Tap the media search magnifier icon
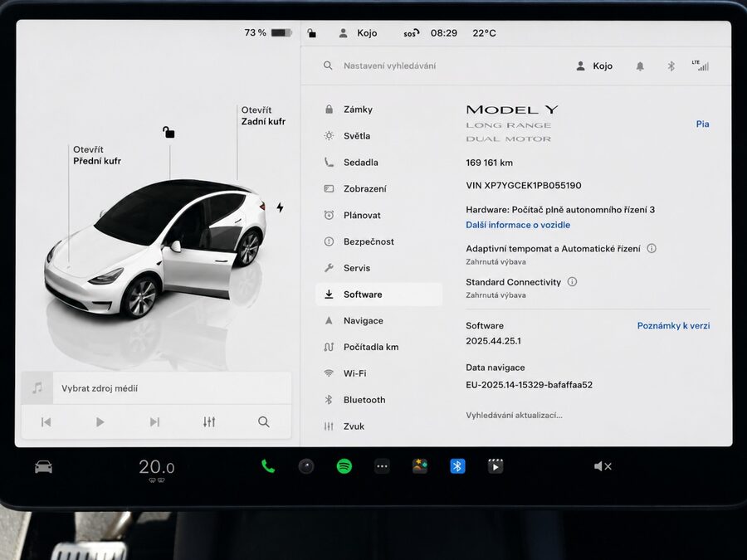 tap(263, 422)
